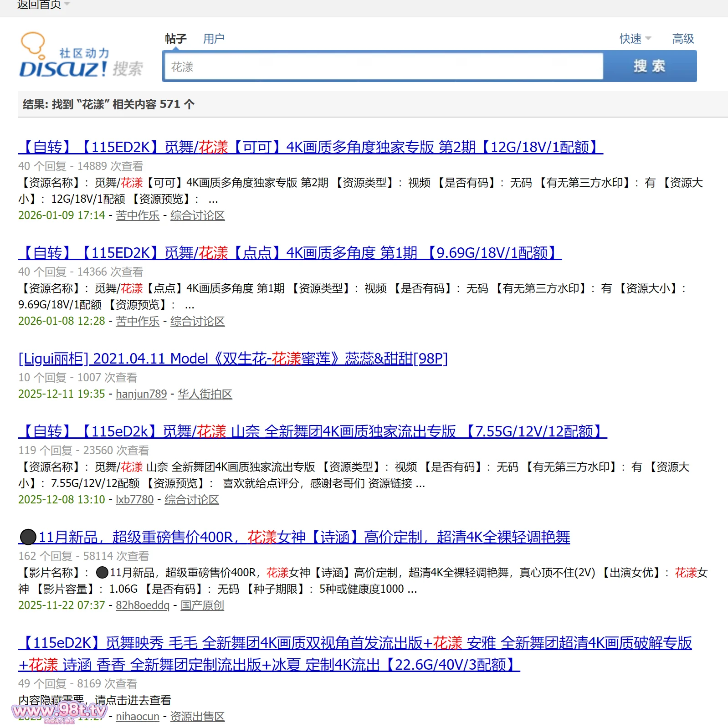Open the 快速 search mode dropdown

click(635, 39)
